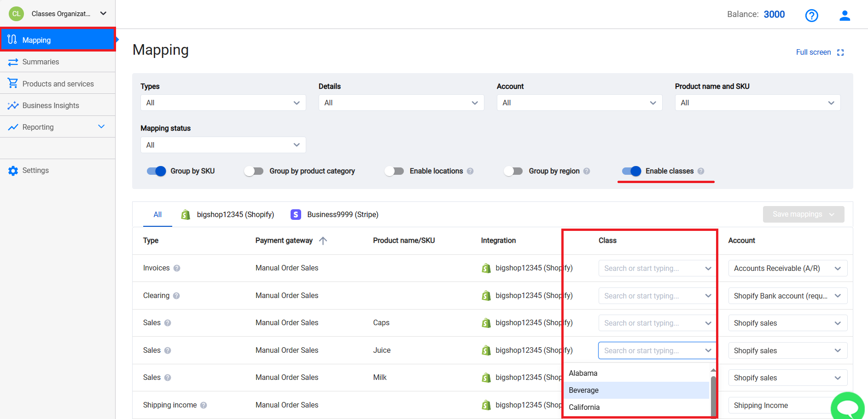Viewport: 868px width, 419px height.
Task: Open the Mapping status dropdown
Action: point(223,144)
